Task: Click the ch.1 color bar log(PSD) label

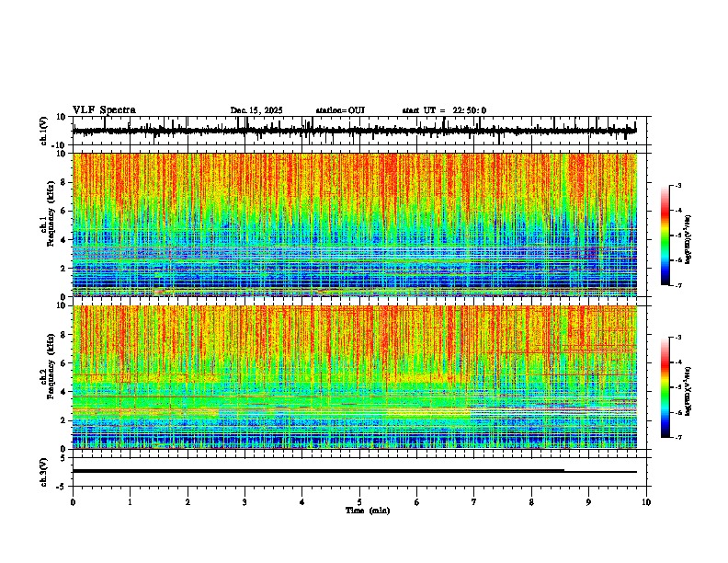Action: click(x=688, y=240)
